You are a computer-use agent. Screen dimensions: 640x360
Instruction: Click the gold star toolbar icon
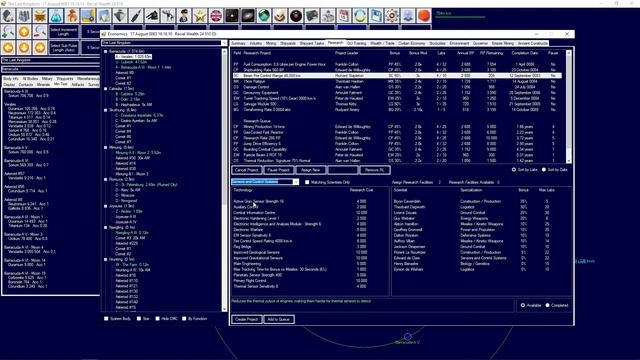200,16
